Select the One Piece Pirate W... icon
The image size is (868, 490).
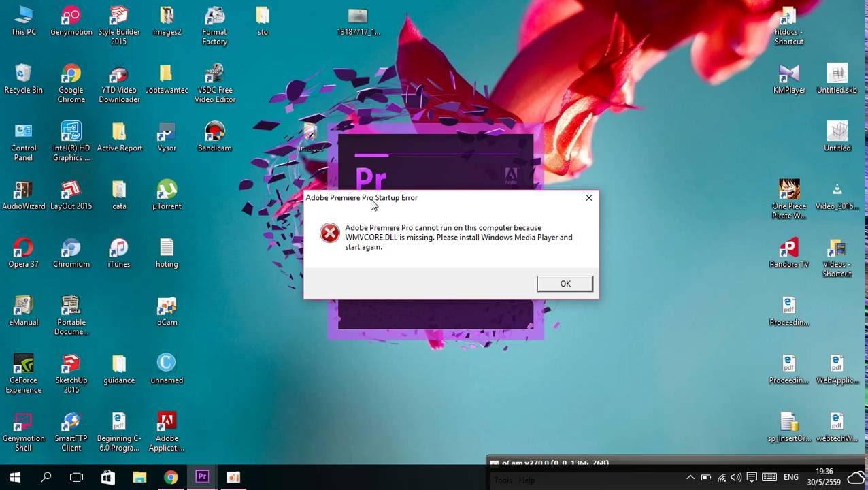[x=789, y=200]
